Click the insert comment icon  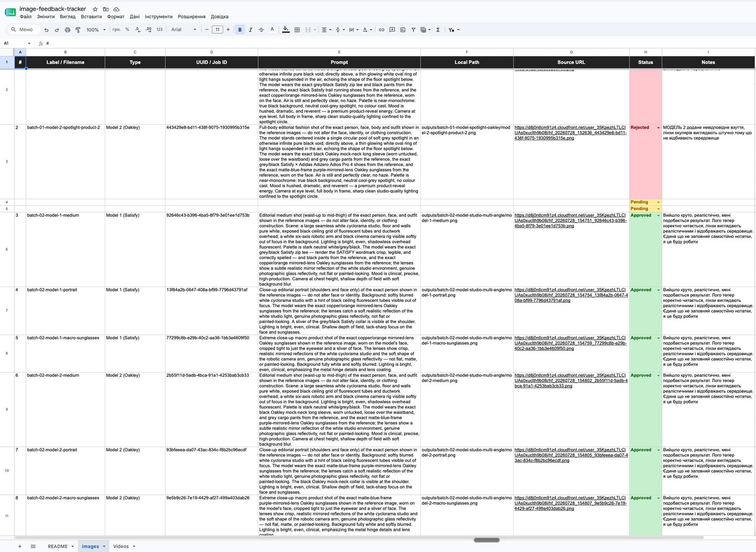point(392,30)
